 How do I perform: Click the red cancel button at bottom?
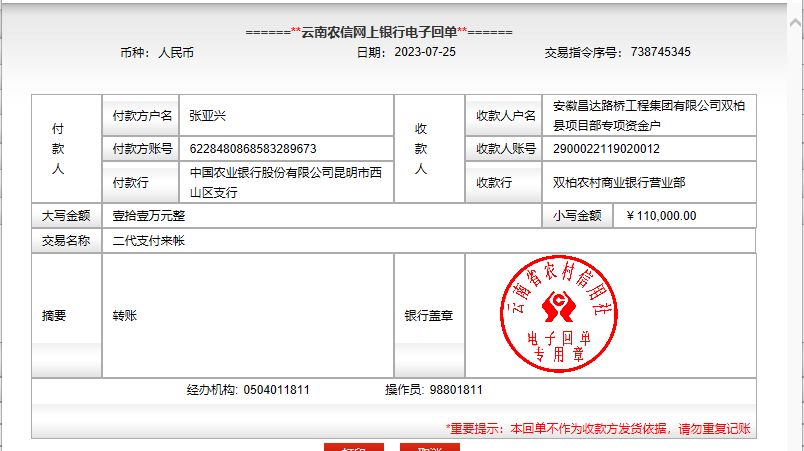(429, 446)
